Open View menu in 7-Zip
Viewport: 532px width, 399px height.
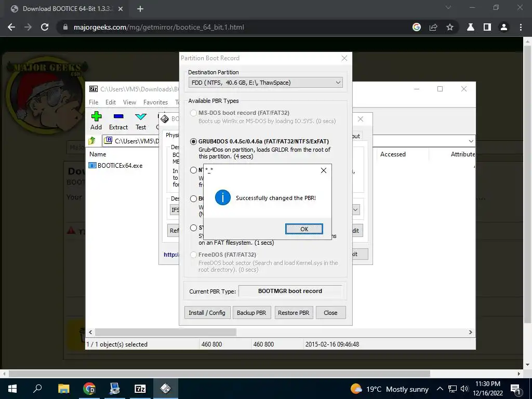[129, 102]
